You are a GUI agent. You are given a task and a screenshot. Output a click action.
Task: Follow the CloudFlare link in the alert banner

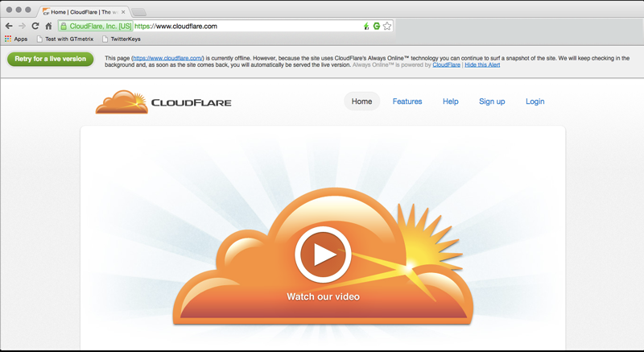point(446,65)
